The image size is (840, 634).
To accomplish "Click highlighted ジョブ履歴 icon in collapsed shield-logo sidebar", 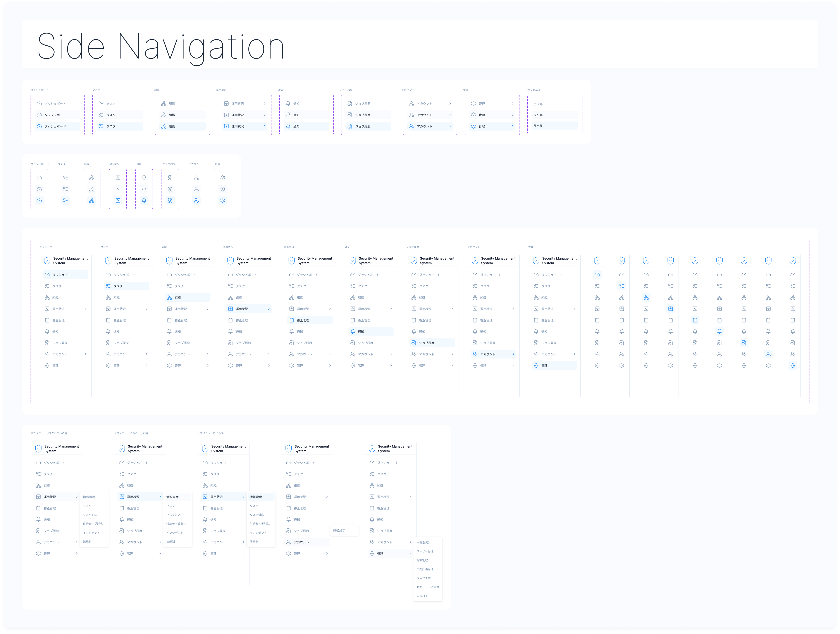I will coord(744,343).
